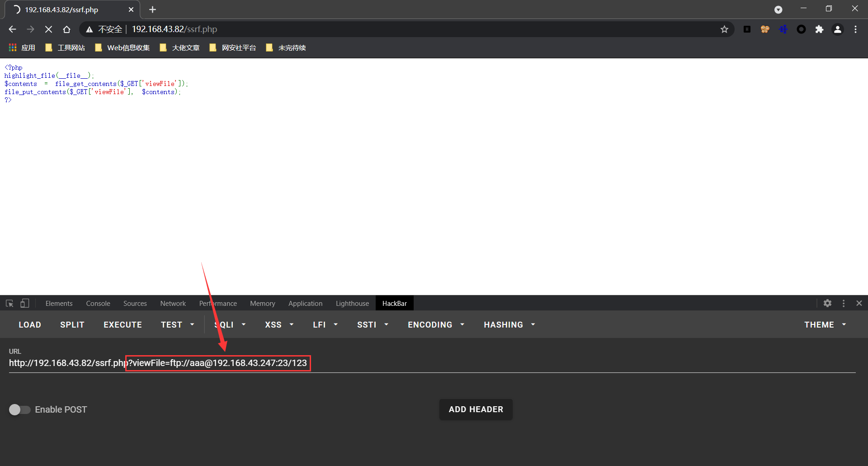
Task: Expand the HASHING dropdown menu
Action: pyautogui.click(x=509, y=325)
